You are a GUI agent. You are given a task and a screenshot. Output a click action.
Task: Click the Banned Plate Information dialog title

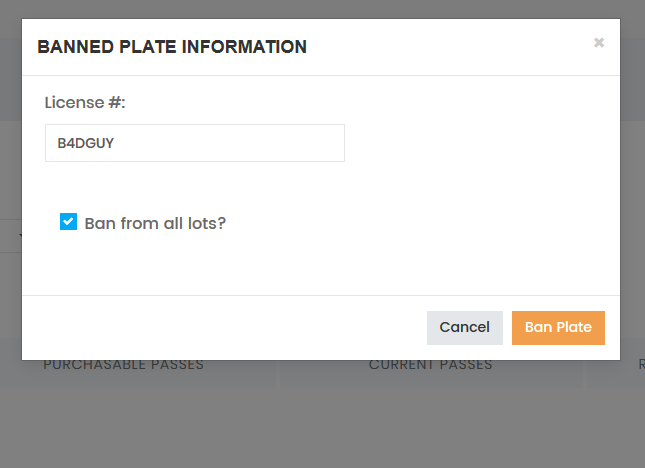172,47
